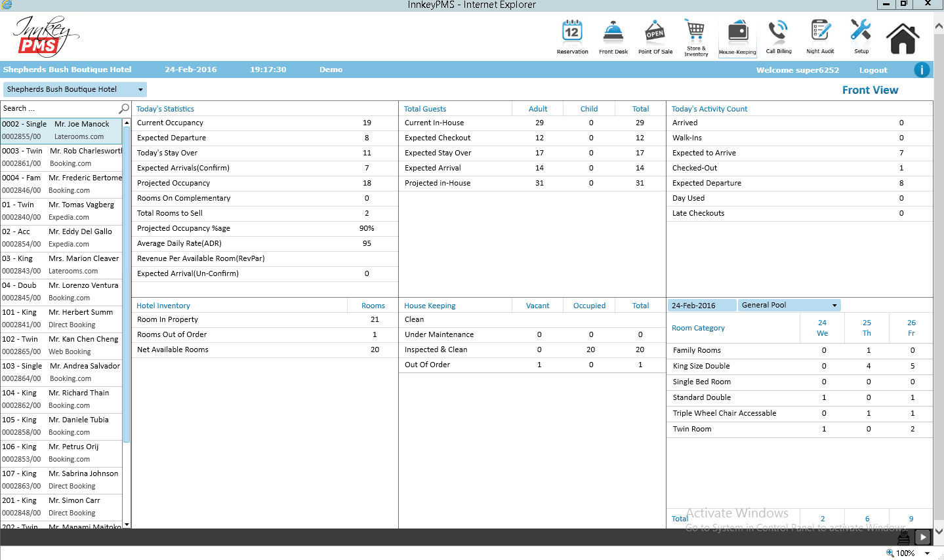Type in the guest Search field
Image resolution: width=944 pixels, height=560 pixels.
click(58, 109)
